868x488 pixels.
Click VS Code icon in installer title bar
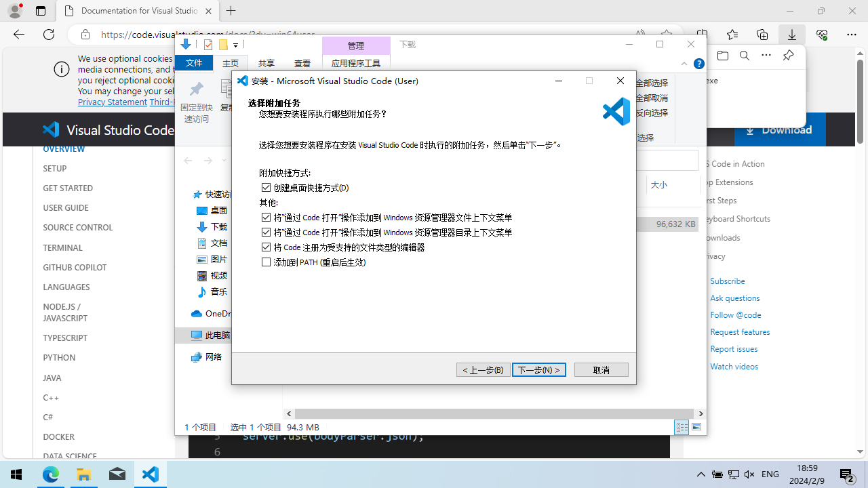coord(243,81)
